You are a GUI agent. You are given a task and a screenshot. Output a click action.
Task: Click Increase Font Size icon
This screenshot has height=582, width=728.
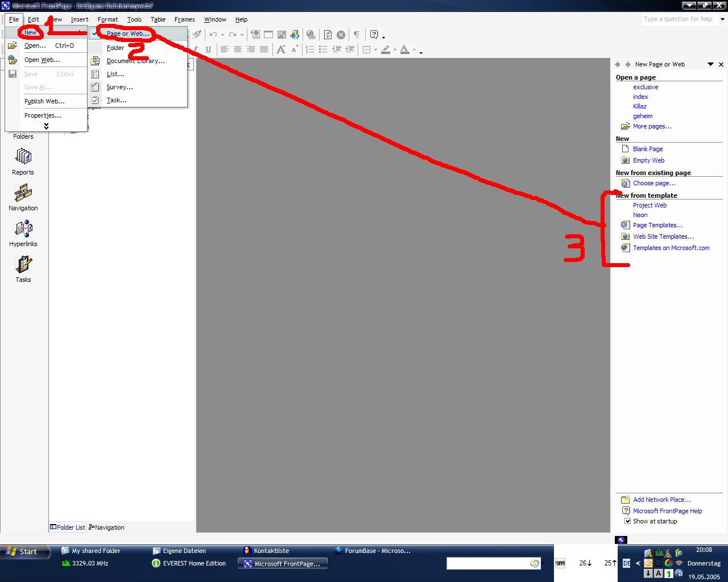(281, 49)
